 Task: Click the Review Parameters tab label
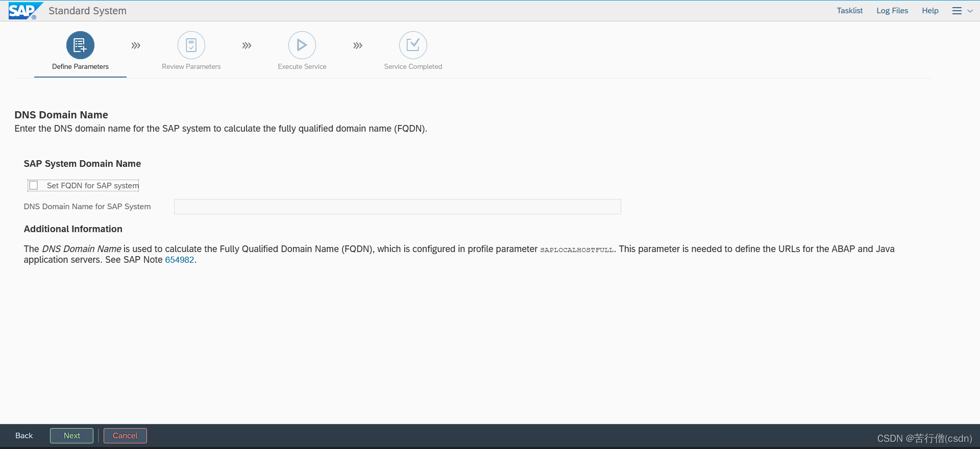tap(191, 66)
